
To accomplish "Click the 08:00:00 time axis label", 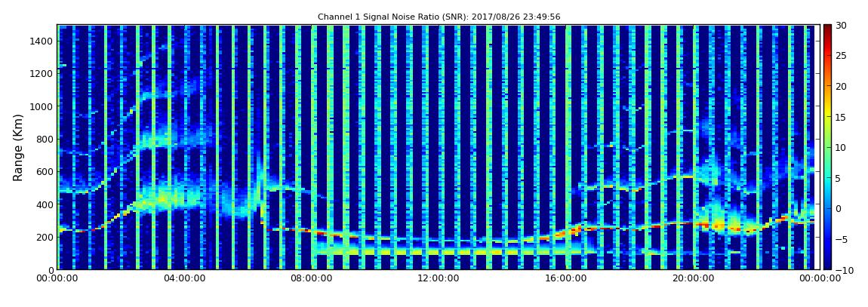I will (312, 279).
